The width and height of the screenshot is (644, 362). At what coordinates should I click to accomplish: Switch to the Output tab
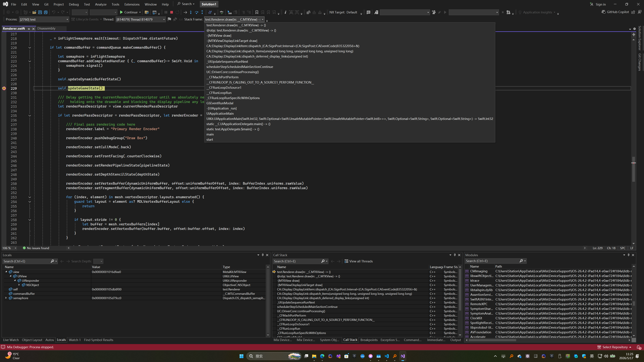[455, 340]
